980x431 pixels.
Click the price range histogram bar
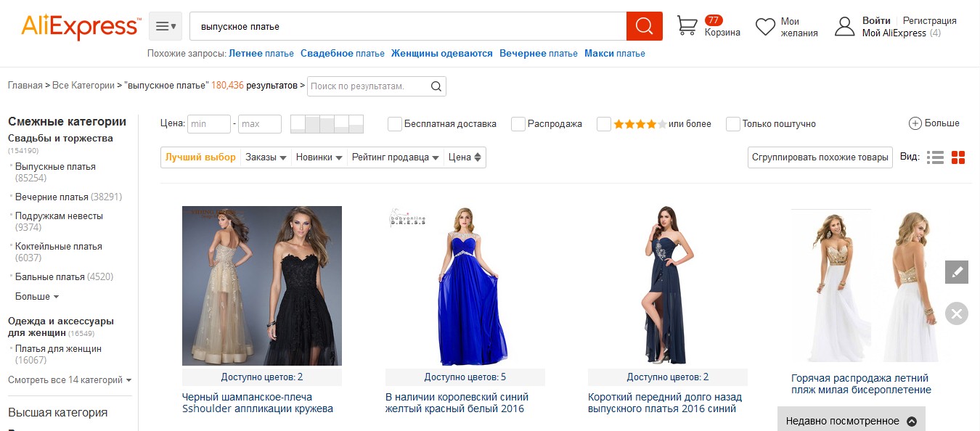click(327, 124)
